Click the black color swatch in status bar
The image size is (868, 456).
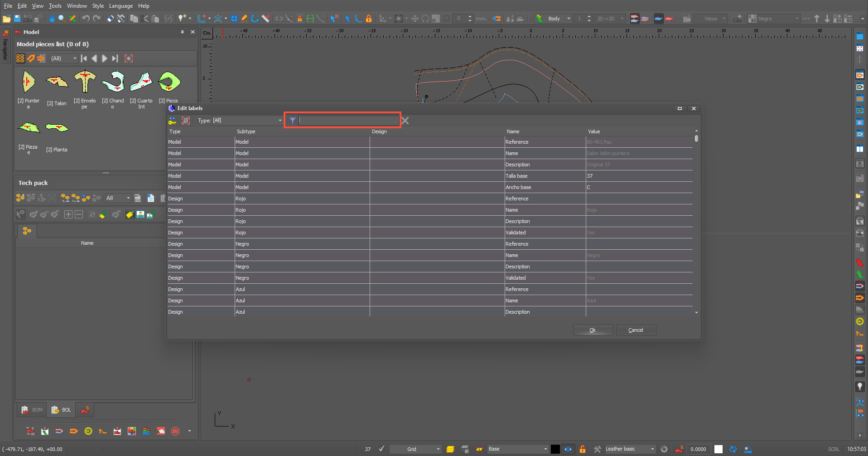(555, 449)
